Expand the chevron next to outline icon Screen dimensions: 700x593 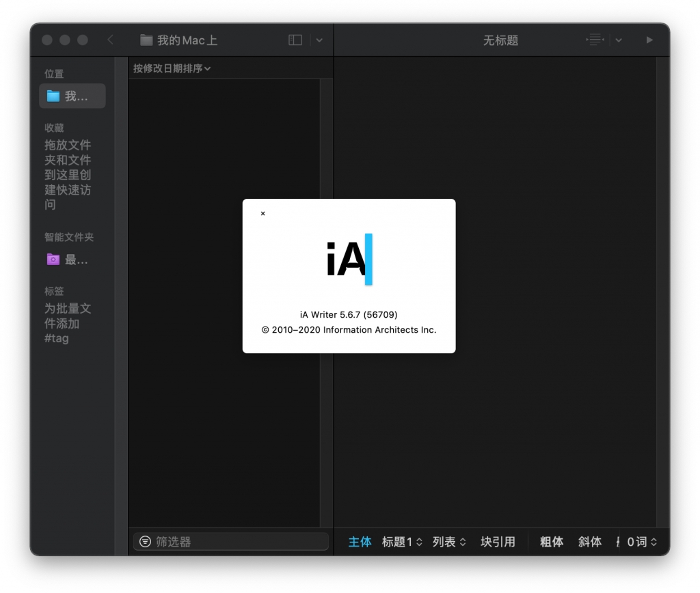(x=619, y=40)
